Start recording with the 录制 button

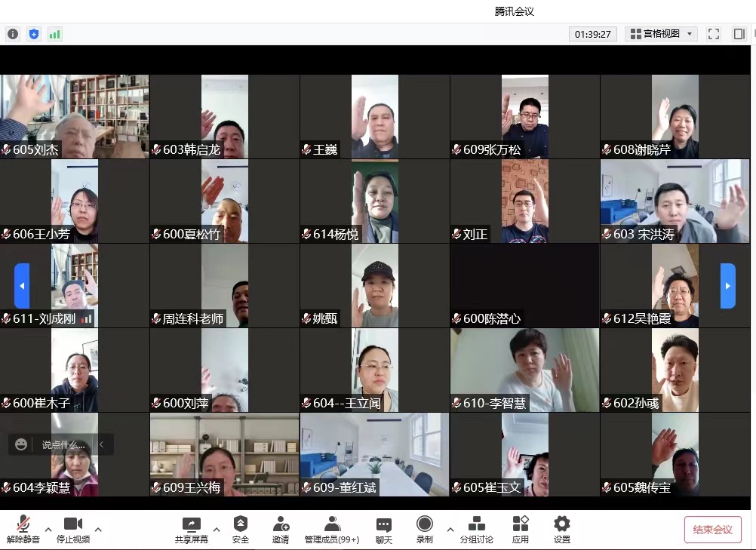(425, 529)
